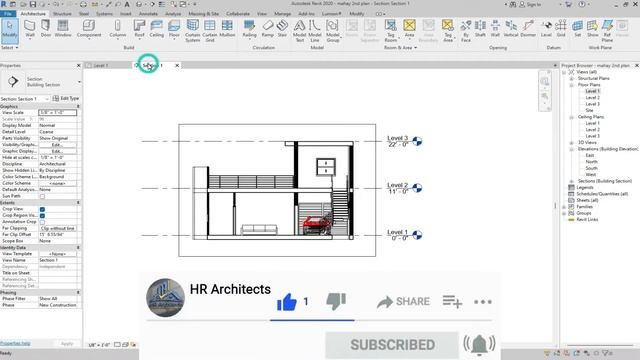Click the Grid datum tool
Viewport: 640px width, 360px height.
[561, 29]
